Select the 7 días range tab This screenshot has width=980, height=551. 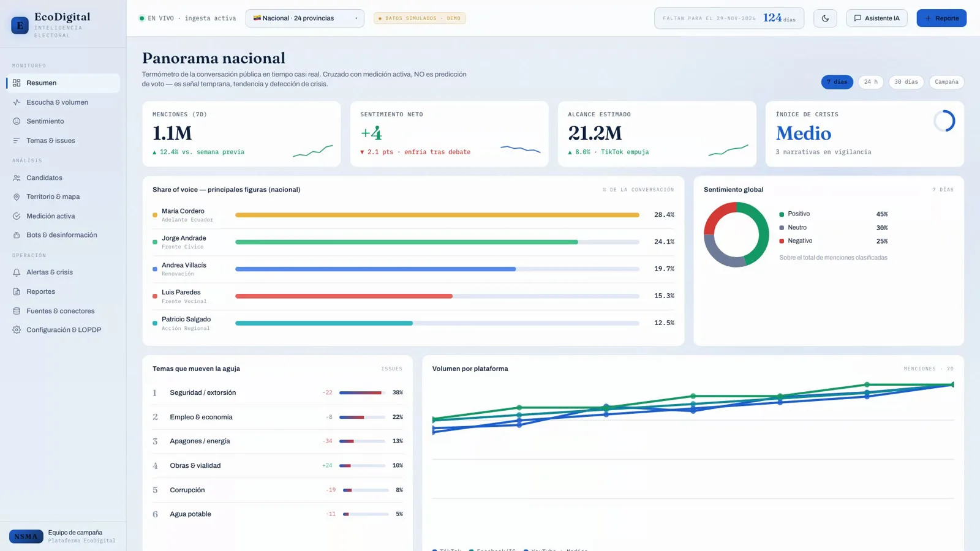837,82
